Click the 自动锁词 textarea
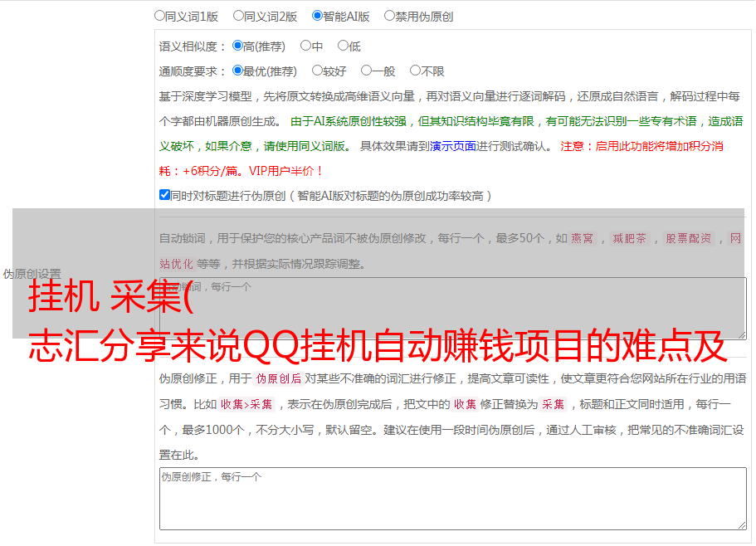 (453, 309)
